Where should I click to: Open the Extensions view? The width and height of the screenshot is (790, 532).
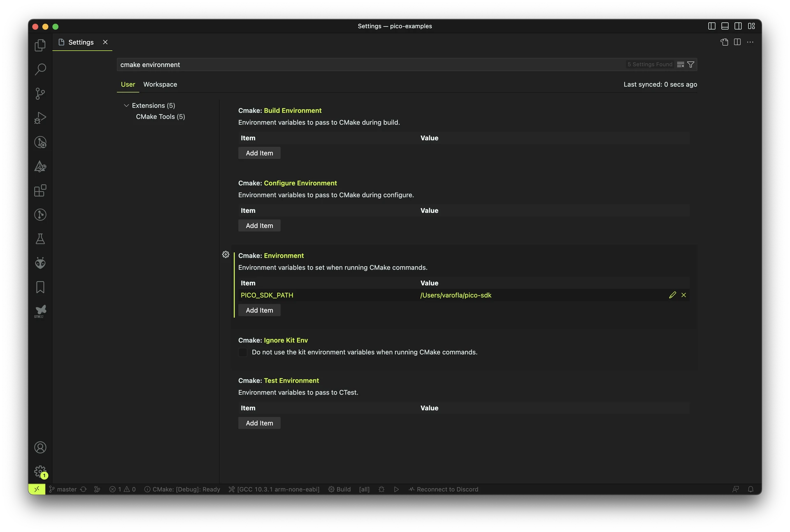pos(40,190)
